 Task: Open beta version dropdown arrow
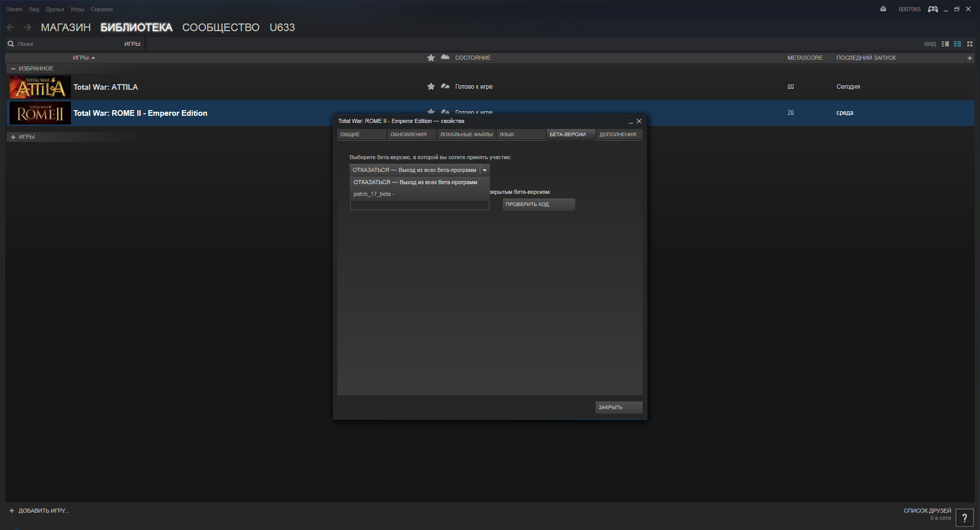coord(485,170)
